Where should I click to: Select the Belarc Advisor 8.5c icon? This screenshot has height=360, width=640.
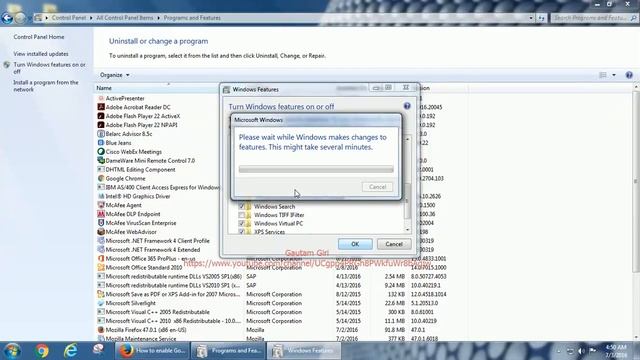(101, 134)
